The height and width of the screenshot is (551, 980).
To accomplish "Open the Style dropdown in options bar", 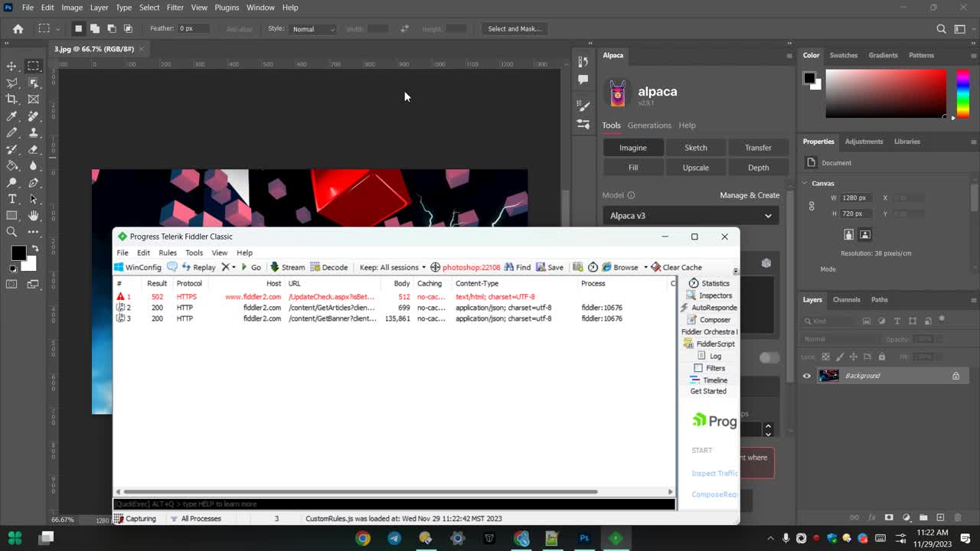I will (313, 29).
